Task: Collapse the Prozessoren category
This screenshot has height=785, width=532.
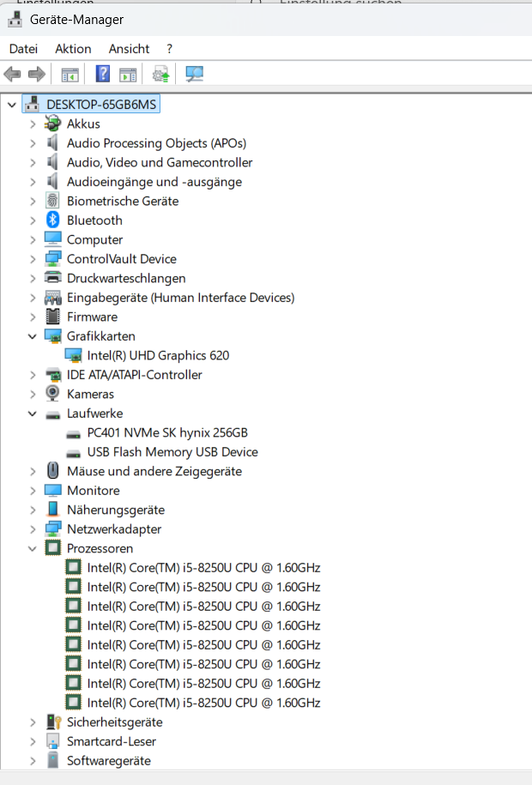Action: coord(33,549)
